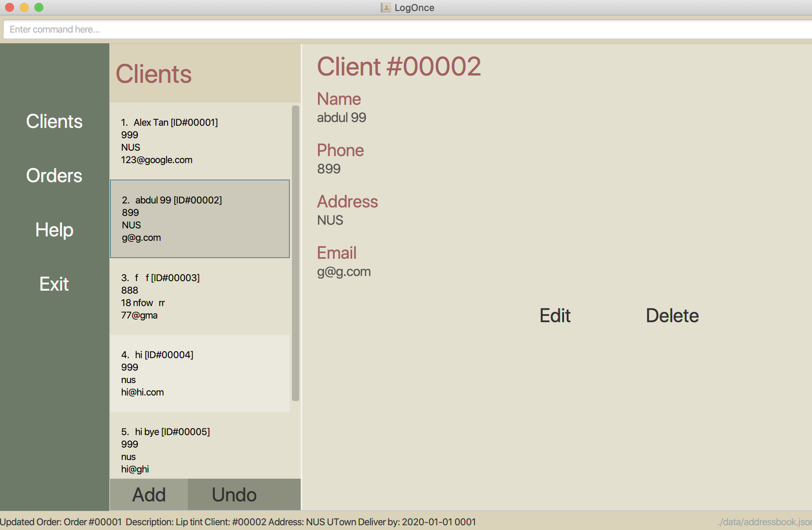
Task: Delete Client #00002 with Delete button
Action: [x=672, y=316]
